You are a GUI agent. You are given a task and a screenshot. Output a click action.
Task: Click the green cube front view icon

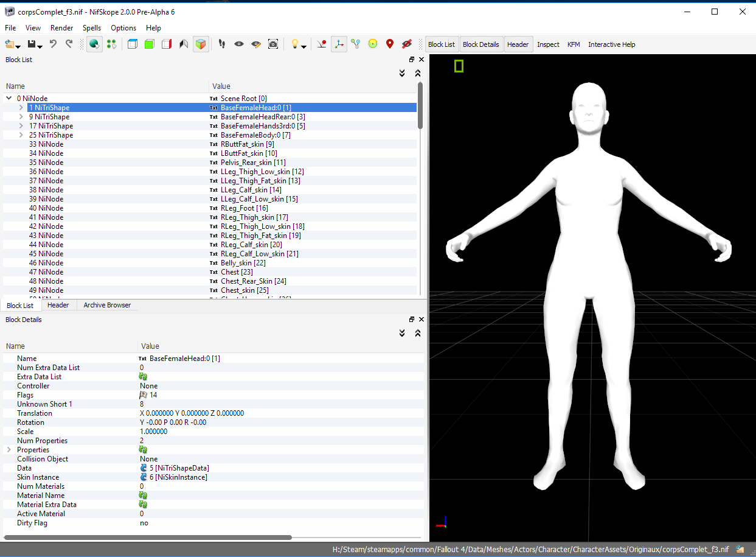[x=149, y=44]
